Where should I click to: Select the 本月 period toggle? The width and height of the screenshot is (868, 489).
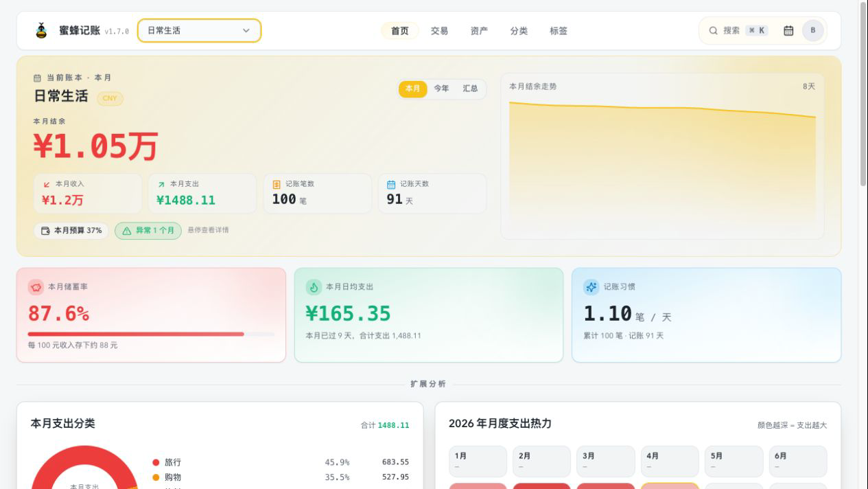click(412, 89)
